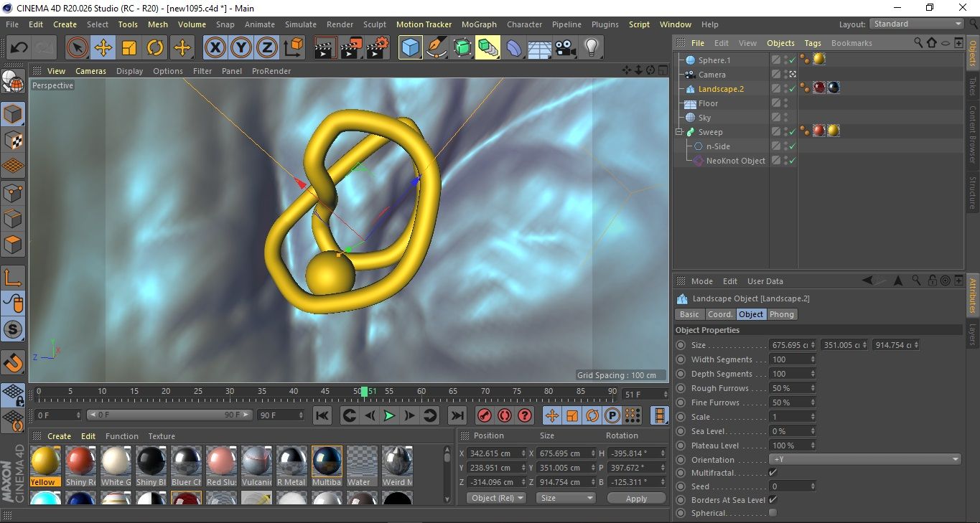
Task: Add a Light object
Action: [592, 48]
